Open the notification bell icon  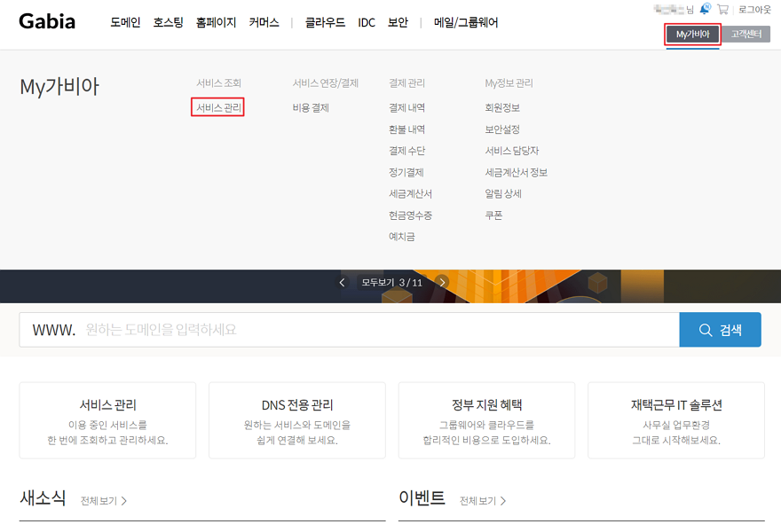point(705,9)
